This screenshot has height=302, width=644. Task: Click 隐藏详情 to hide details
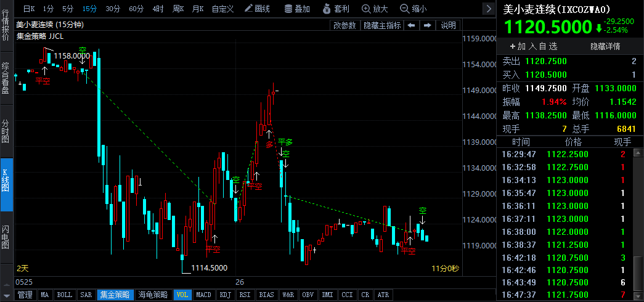coord(605,46)
